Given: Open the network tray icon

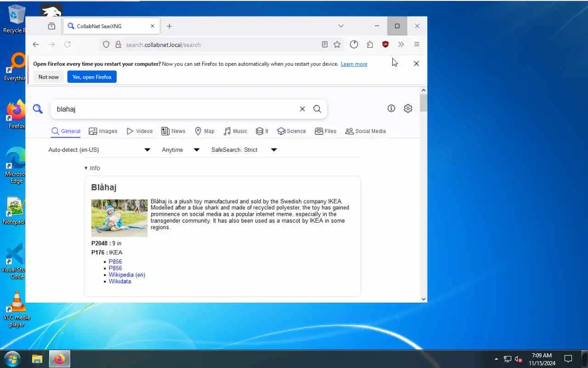Looking at the screenshot, I should 508,359.
